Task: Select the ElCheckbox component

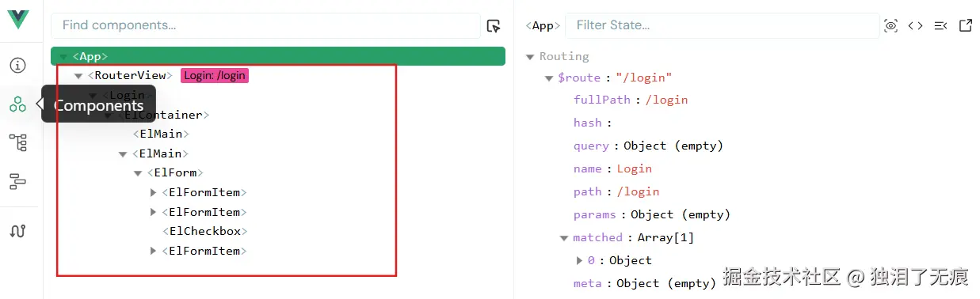Action: (x=205, y=231)
